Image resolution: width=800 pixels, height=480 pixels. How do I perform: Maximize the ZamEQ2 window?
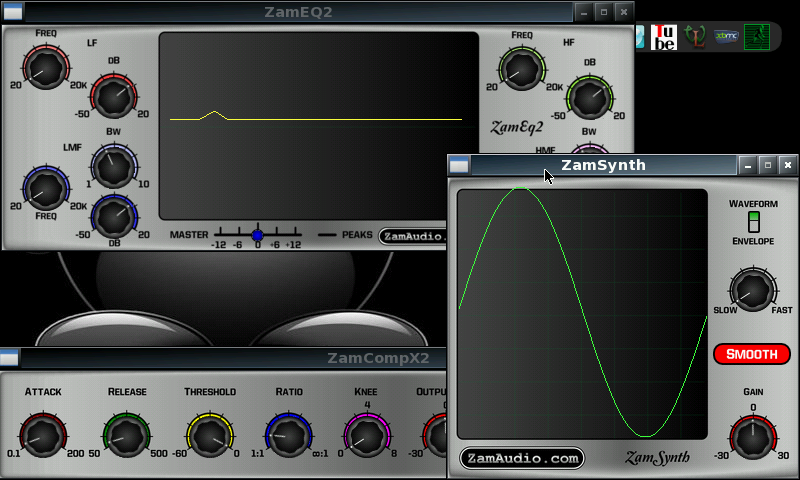click(x=604, y=12)
